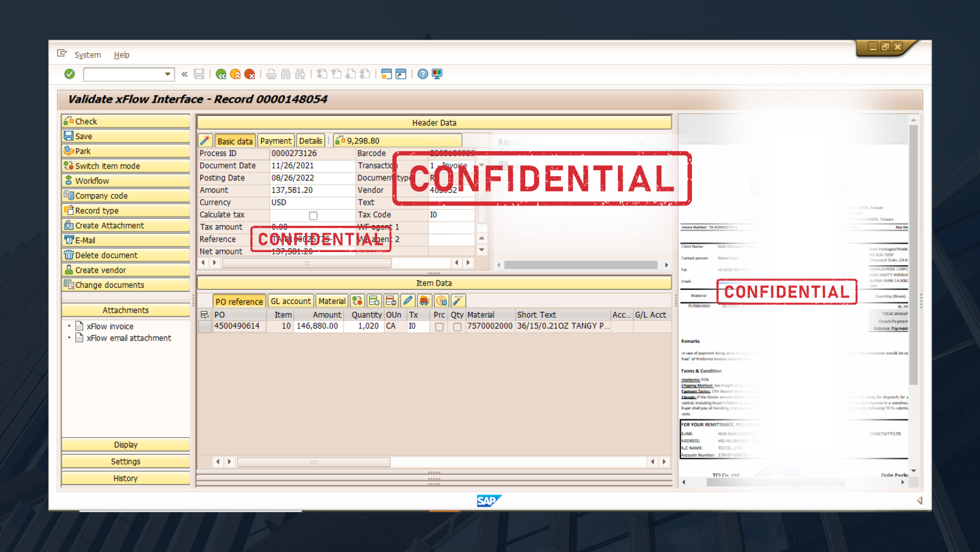Open the blue Help question mark icon
Screen dimensions: 980x552
pos(422,74)
